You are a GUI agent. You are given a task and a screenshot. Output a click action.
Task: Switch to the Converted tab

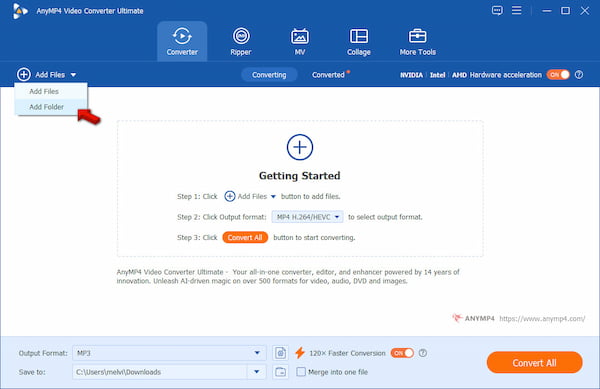(328, 75)
